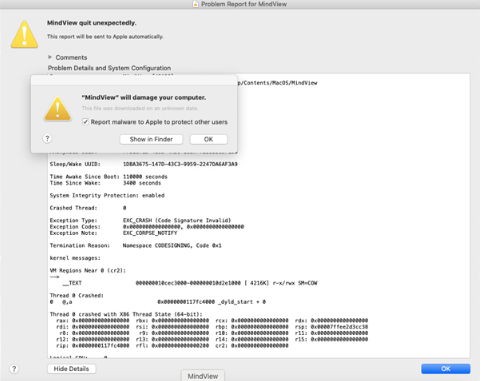The image size is (481, 381).
Task: Click the rax register row
Action: click(x=212, y=320)
